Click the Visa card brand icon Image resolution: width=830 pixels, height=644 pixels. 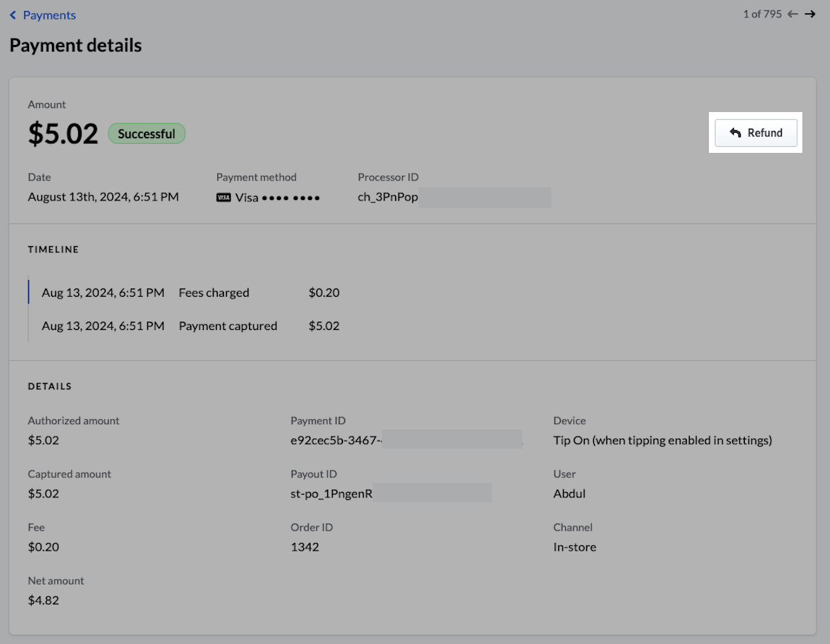223,197
